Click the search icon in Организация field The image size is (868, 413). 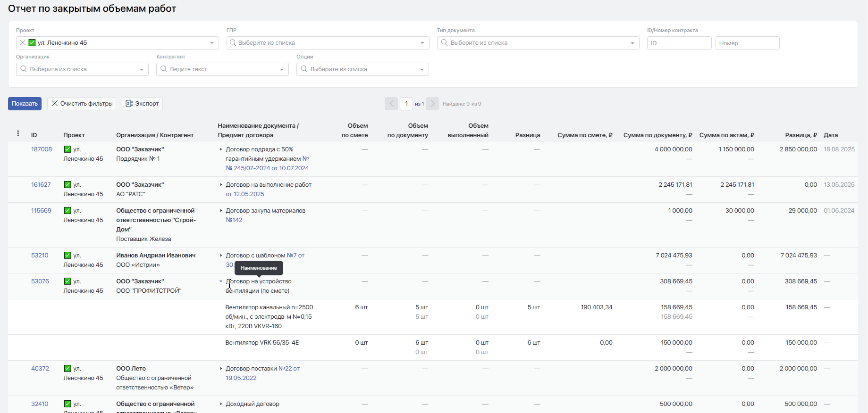tap(24, 69)
